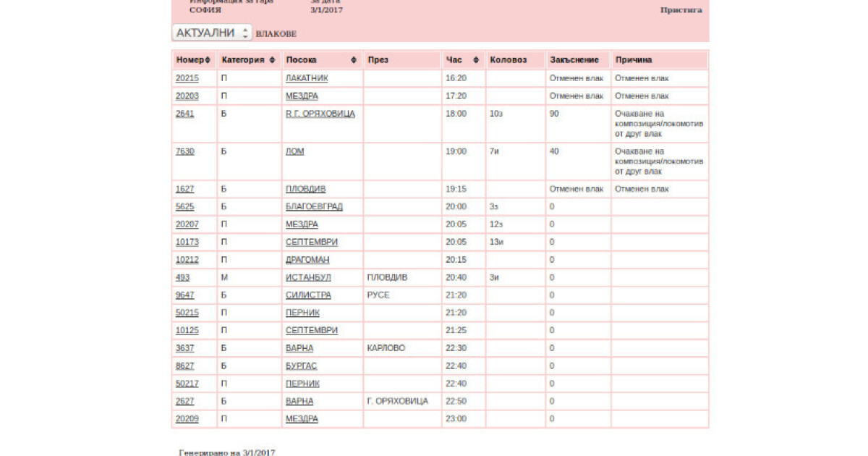Follow the ЛОМ destination link
The width and height of the screenshot is (868, 456).
click(x=294, y=151)
